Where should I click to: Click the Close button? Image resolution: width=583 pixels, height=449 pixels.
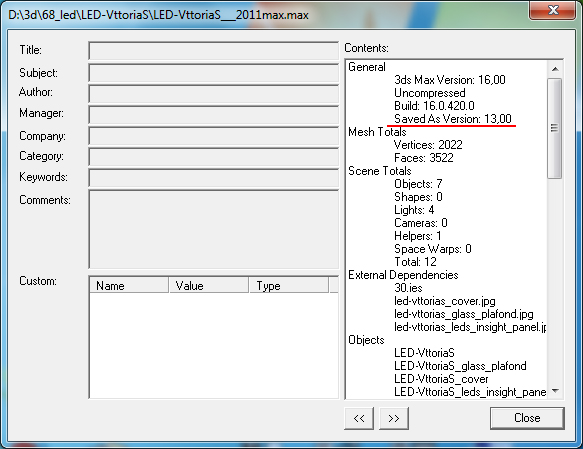527,418
